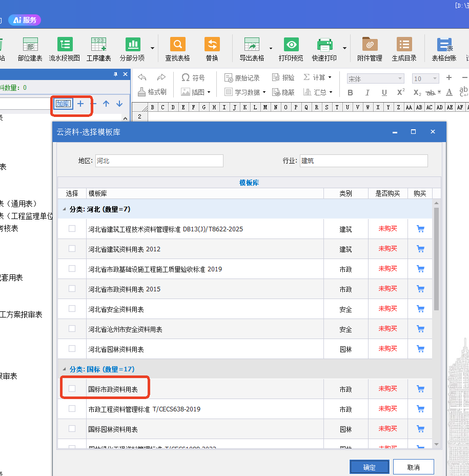The width and height of the screenshot is (469, 476).
Task: Insert a symbol with 符号
Action: [x=193, y=78]
